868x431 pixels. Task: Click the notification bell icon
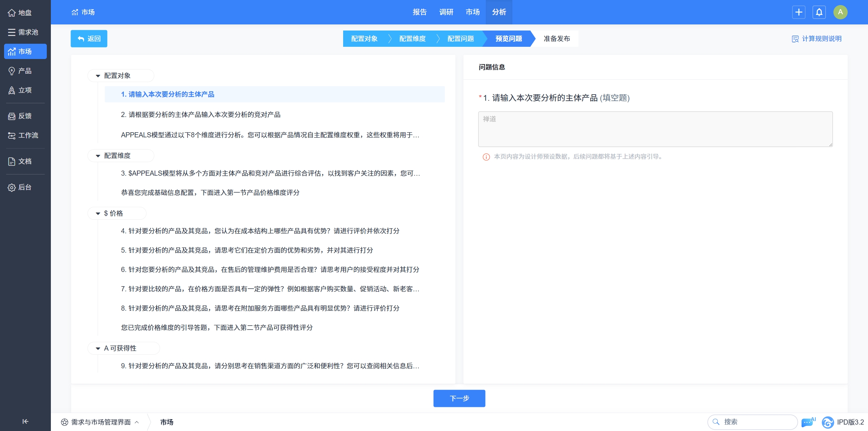tap(819, 12)
